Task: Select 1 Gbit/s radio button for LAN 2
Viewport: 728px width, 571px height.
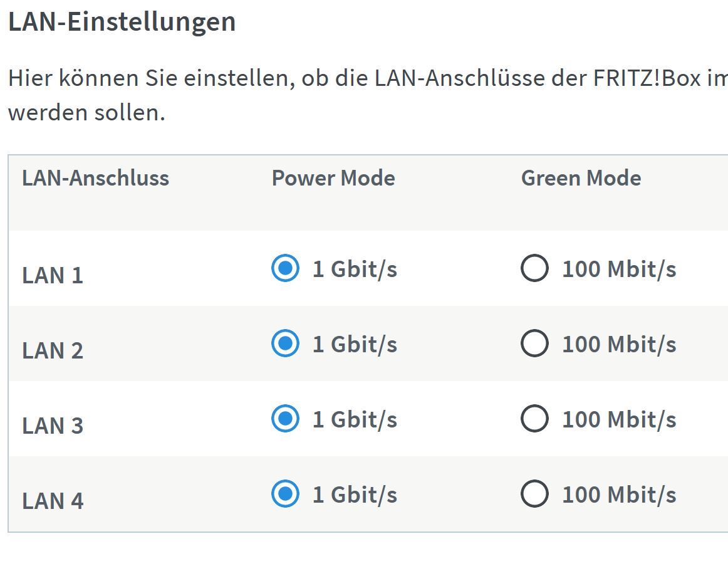Action: pos(285,343)
